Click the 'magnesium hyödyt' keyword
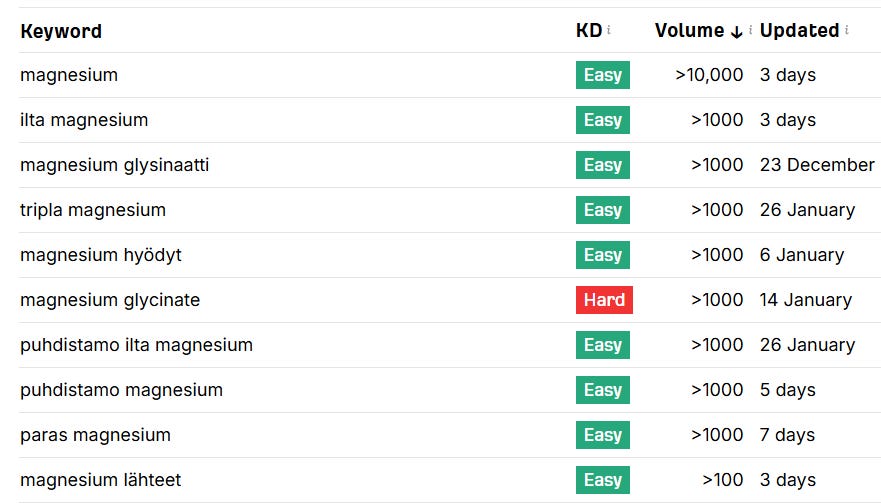Screen dimensions: 881x503 [x=101, y=255]
